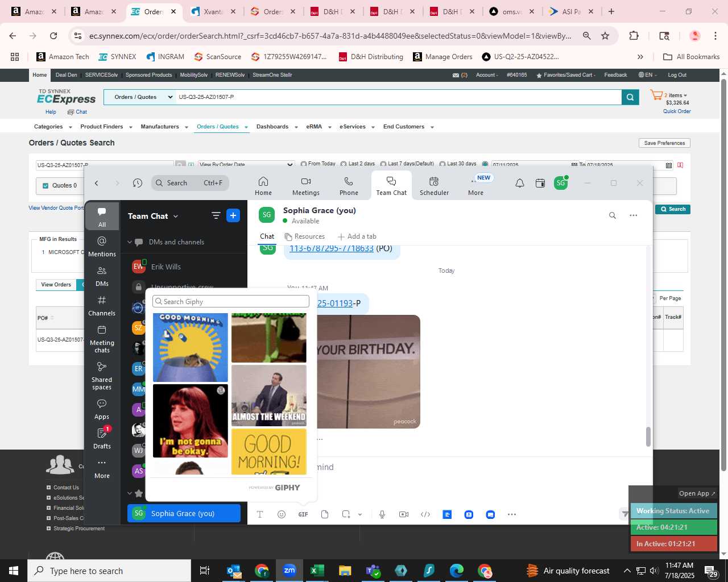
Task: Select Last 2 days radio option
Action: pos(344,164)
